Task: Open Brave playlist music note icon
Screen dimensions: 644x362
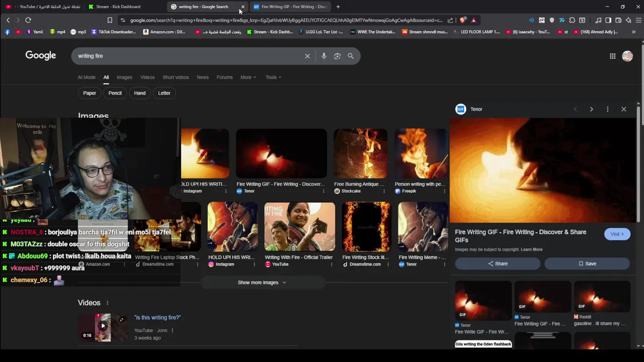Action: [598, 20]
